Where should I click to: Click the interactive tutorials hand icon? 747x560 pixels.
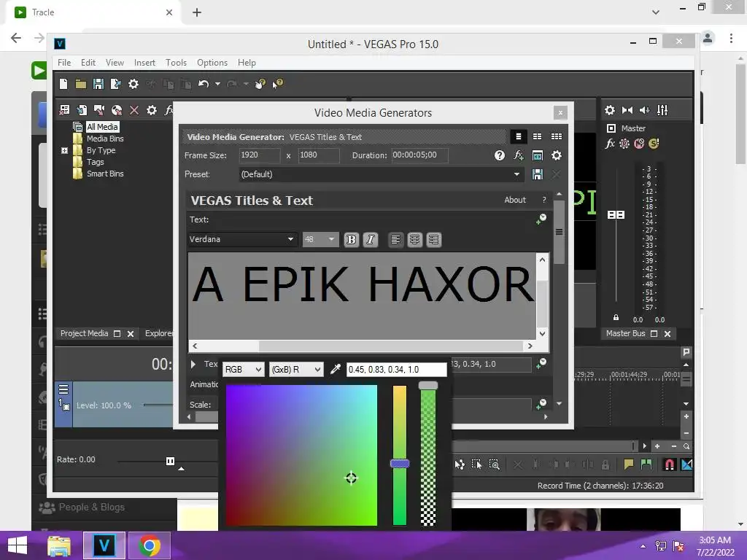(x=260, y=84)
